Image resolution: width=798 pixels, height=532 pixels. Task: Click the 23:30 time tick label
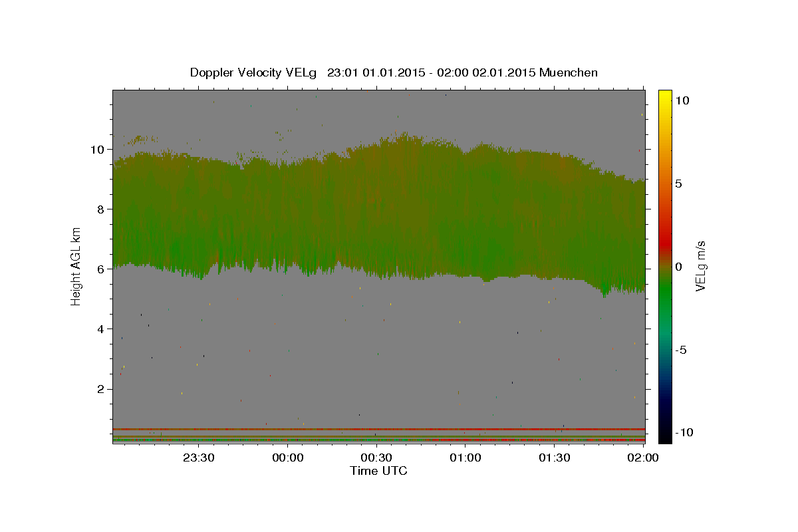[199, 458]
